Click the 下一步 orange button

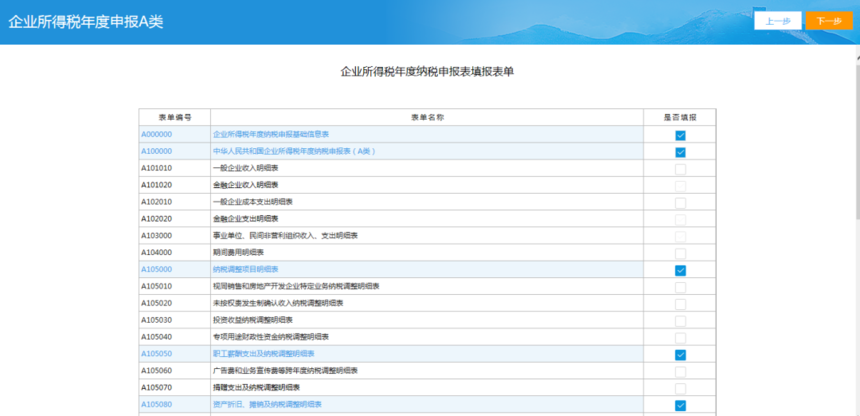(x=829, y=21)
